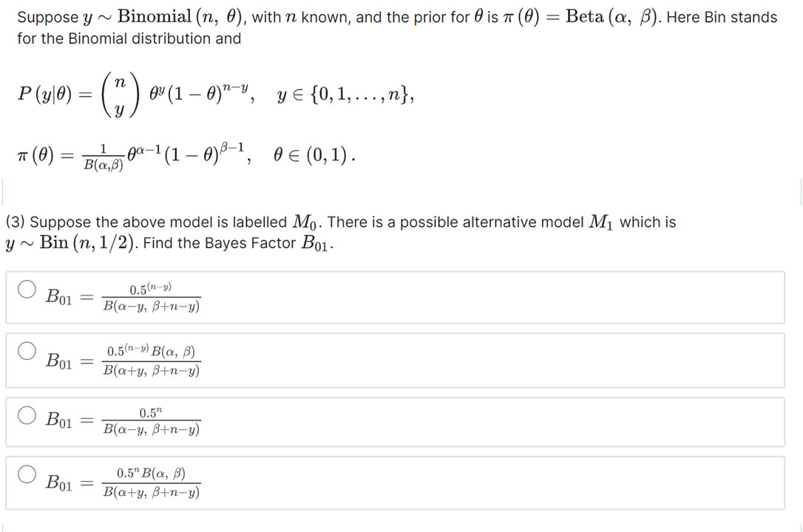803x532 pixels.
Task: Select the first answer's radio button
Action: pyautogui.click(x=27, y=290)
